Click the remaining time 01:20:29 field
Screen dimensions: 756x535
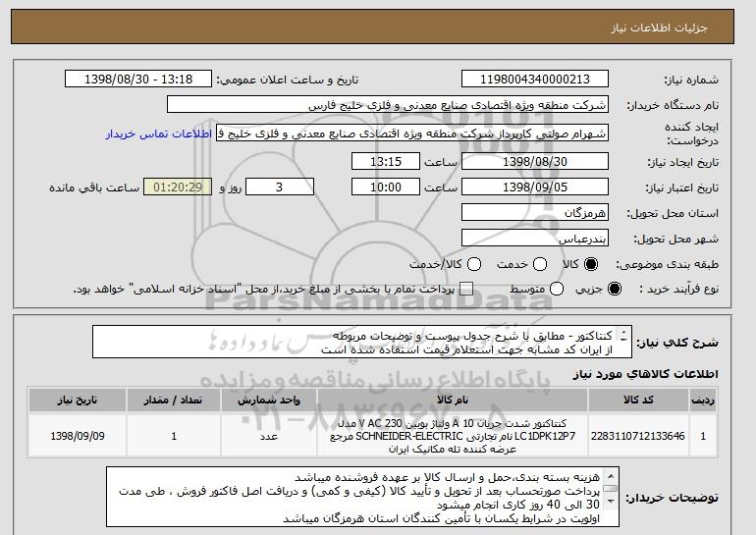coord(178,187)
